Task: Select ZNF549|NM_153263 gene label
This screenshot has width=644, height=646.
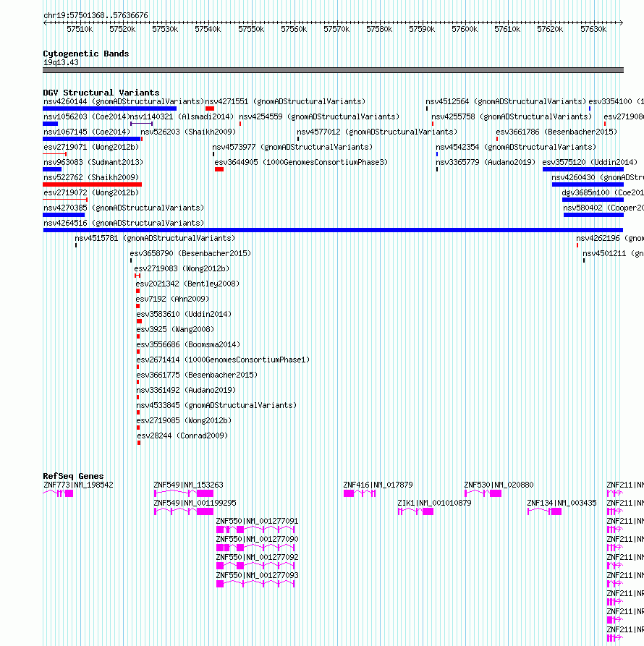Action: [x=188, y=485]
